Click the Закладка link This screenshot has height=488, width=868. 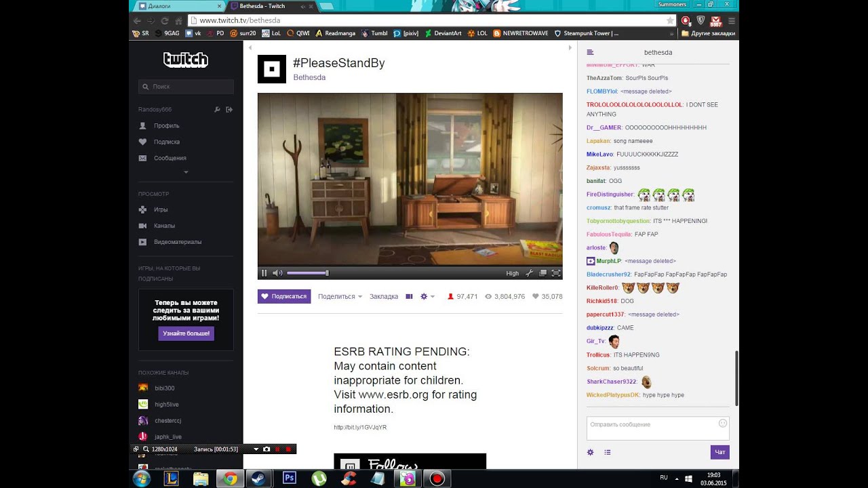point(384,296)
